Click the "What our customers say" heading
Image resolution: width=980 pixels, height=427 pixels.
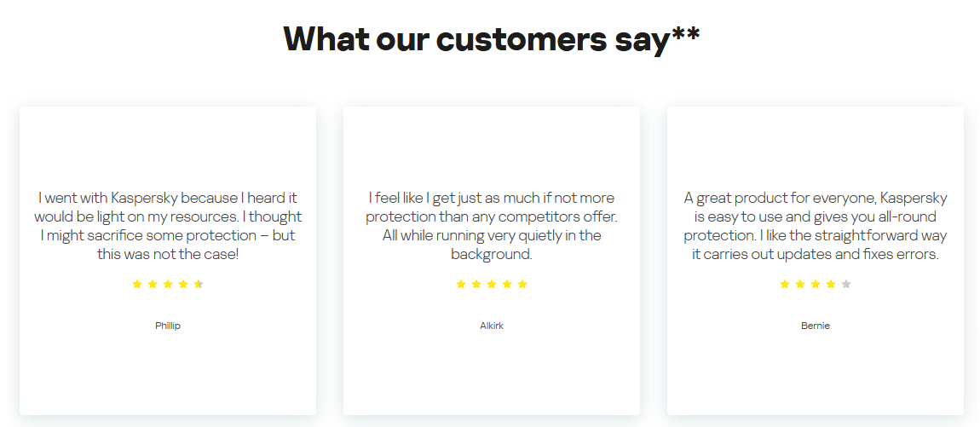coord(476,39)
